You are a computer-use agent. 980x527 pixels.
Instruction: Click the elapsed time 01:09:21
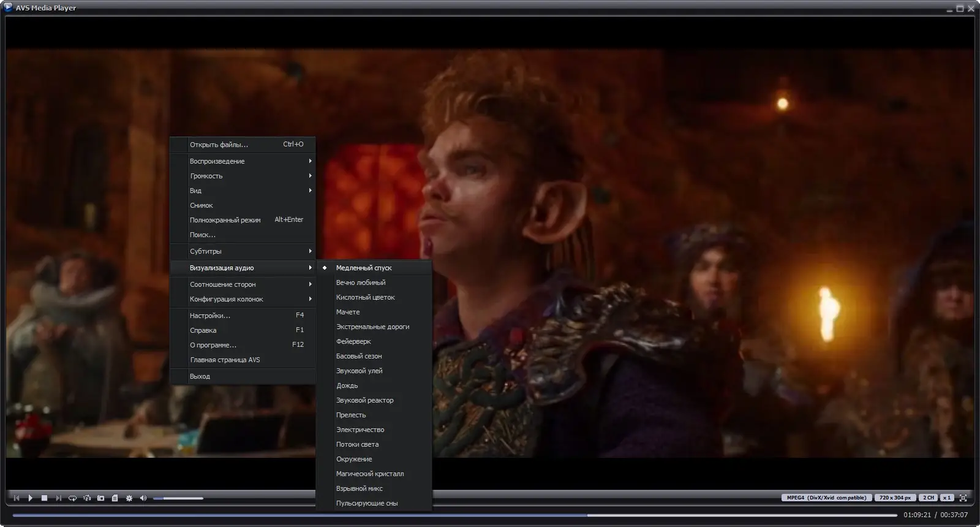[917, 515]
